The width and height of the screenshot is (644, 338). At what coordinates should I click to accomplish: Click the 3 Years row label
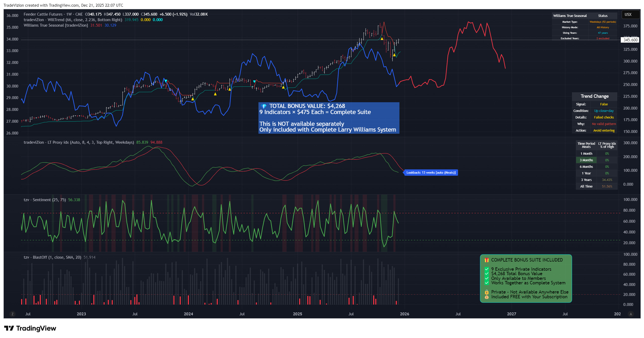click(586, 180)
